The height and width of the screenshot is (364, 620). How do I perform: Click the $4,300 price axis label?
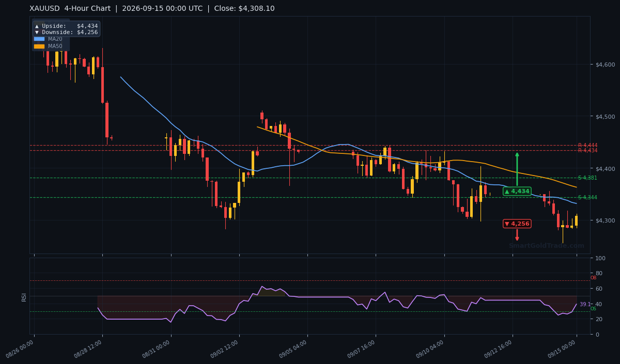click(605, 220)
